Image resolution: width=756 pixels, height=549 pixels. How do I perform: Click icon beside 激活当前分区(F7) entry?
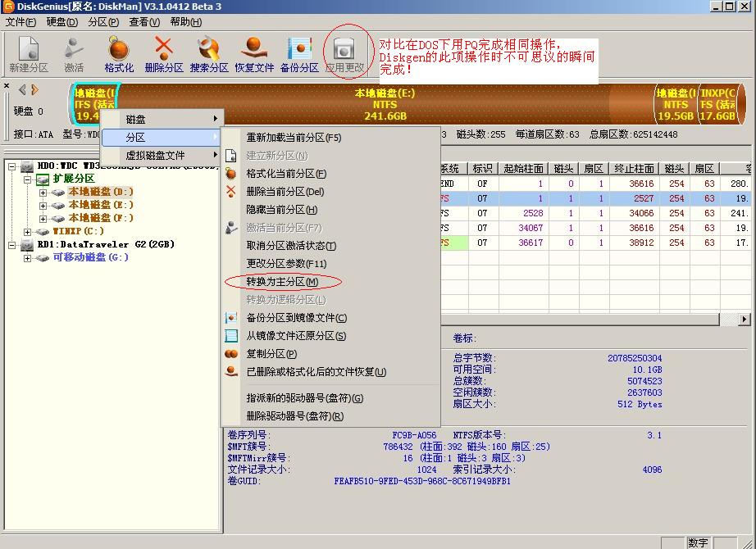coord(231,228)
